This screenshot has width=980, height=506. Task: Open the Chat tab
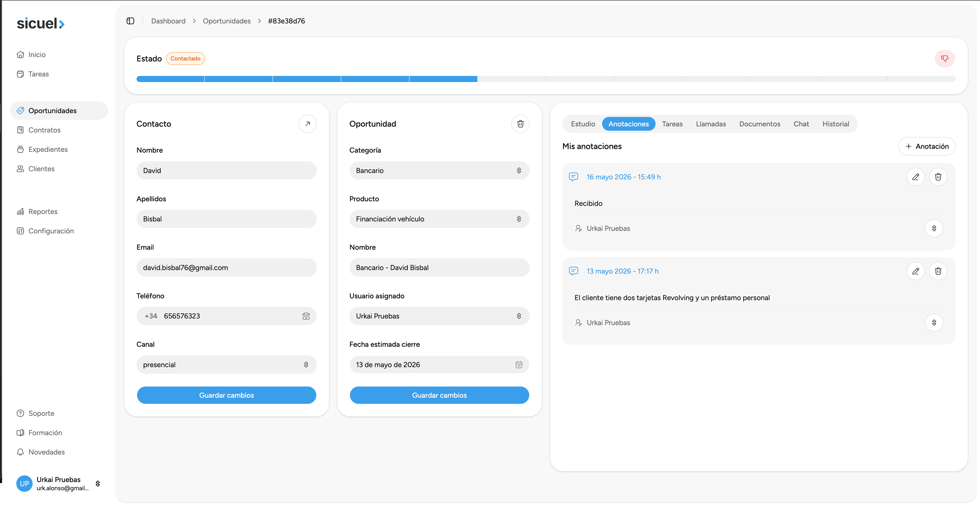801,124
